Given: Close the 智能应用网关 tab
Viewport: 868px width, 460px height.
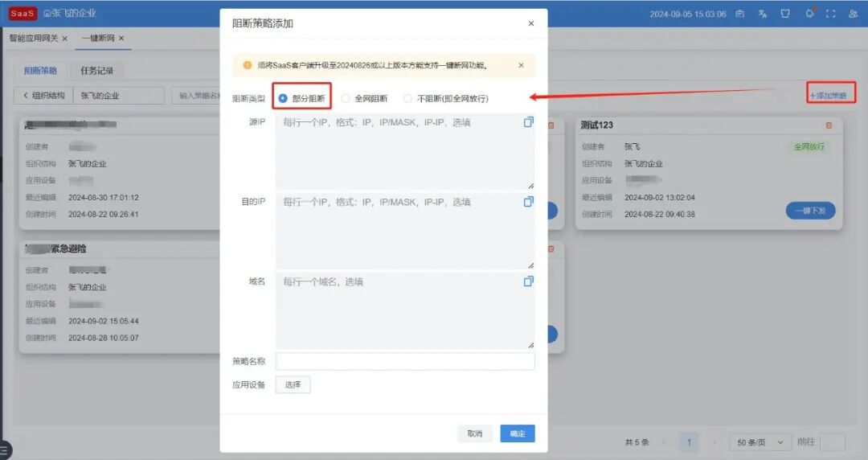Looking at the screenshot, I should click(x=65, y=39).
